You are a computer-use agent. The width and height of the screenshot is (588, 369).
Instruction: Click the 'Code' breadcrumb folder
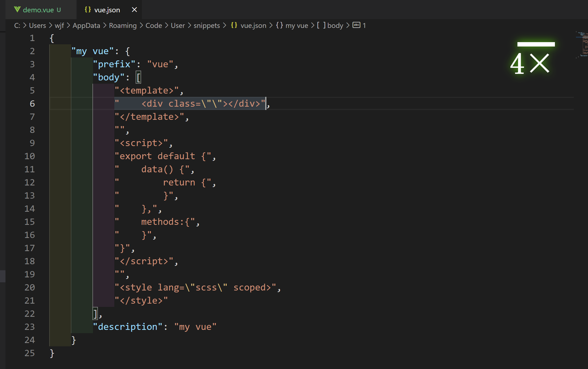[x=154, y=25]
